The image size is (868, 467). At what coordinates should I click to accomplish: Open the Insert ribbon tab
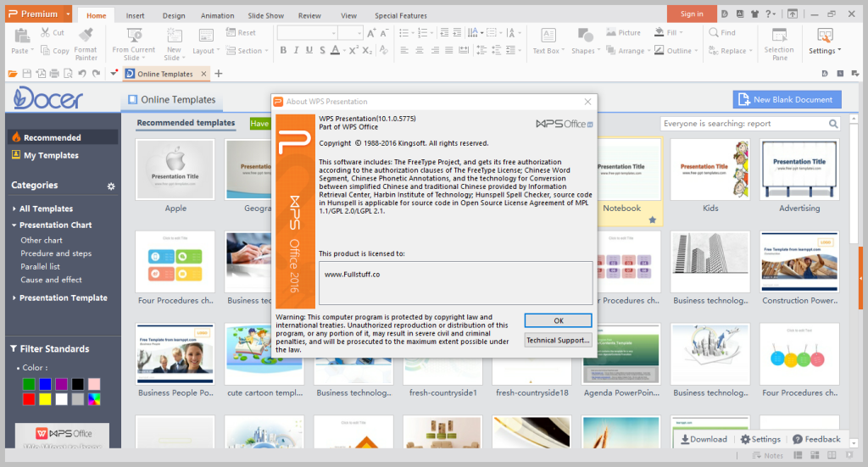click(135, 15)
